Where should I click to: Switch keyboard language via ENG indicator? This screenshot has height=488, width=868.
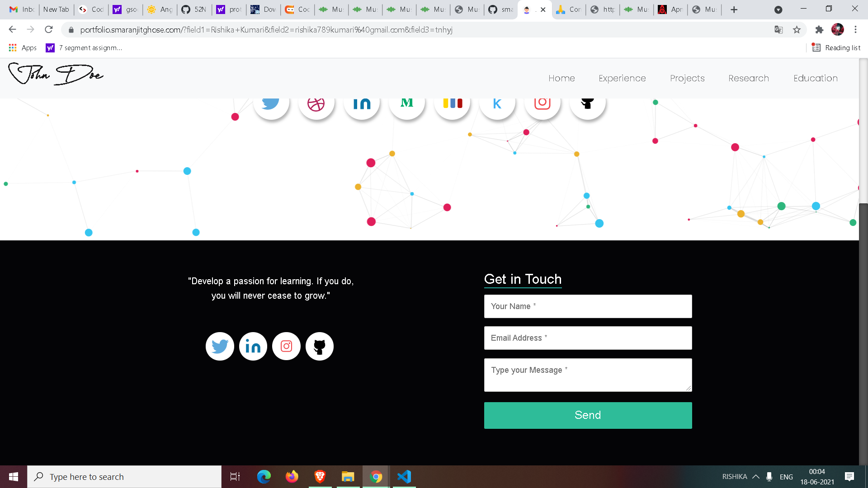click(x=787, y=476)
